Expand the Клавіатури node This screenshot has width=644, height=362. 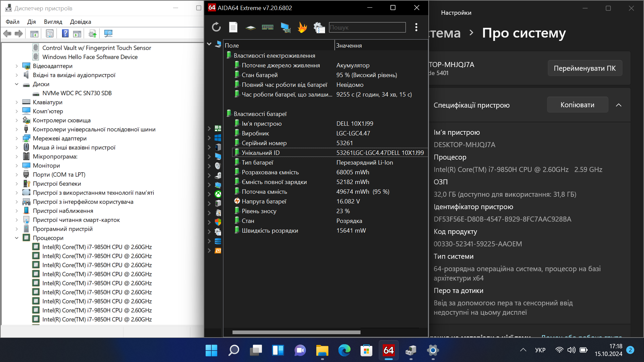[x=17, y=102]
